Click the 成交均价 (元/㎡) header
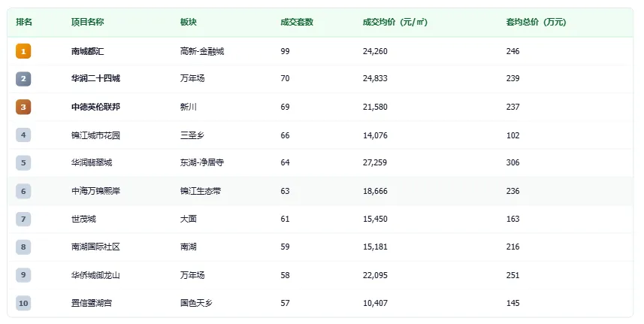 395,22
